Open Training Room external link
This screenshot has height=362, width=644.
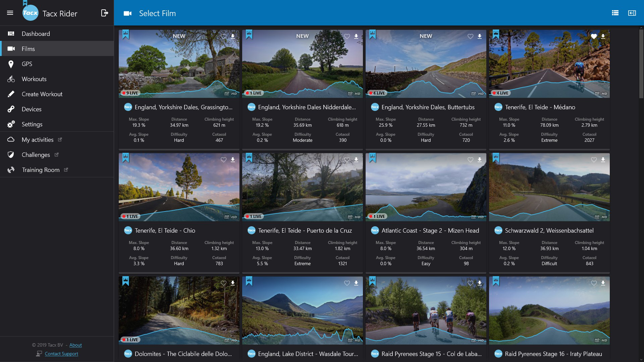pos(57,170)
